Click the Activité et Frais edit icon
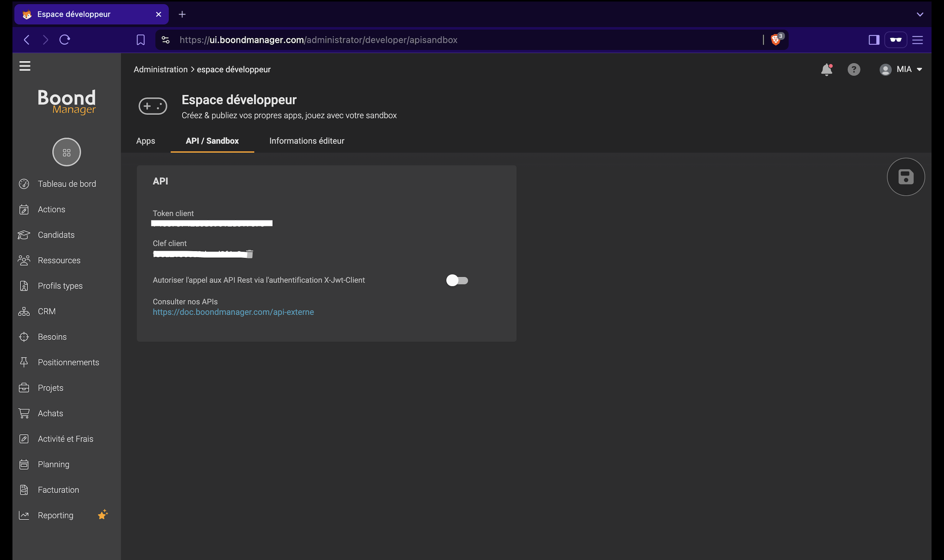This screenshot has width=944, height=560. 24,439
